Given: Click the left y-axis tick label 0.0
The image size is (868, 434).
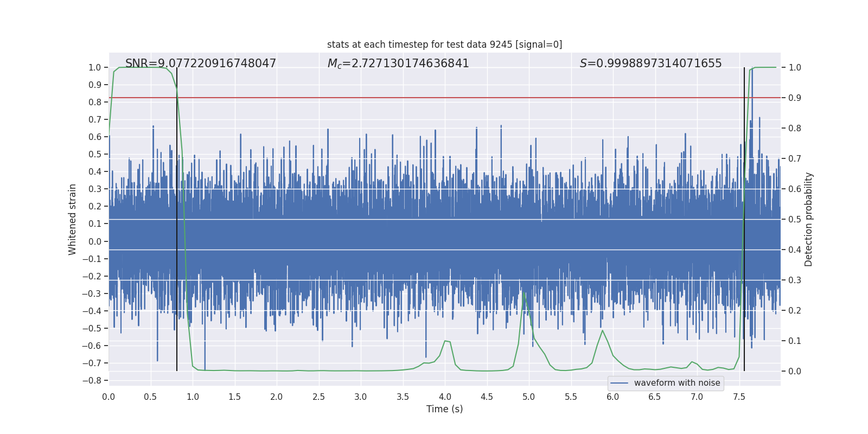Looking at the screenshot, I should (94, 241).
